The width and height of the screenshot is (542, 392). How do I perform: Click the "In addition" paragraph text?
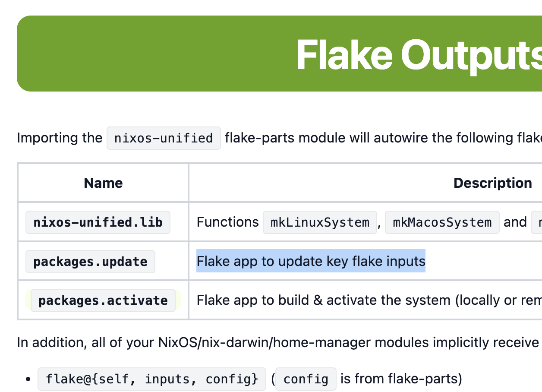(276, 343)
